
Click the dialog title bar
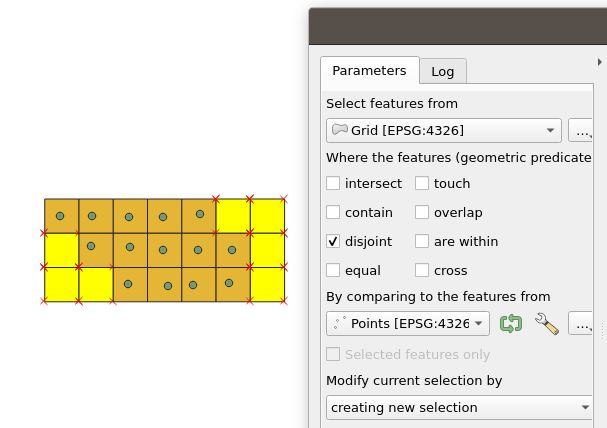[458, 26]
